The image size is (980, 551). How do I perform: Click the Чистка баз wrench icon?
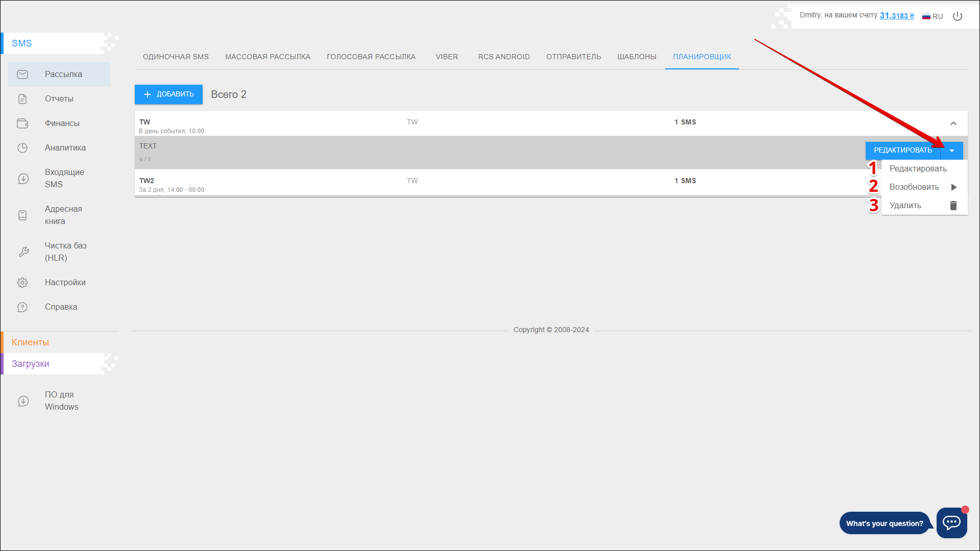click(23, 252)
